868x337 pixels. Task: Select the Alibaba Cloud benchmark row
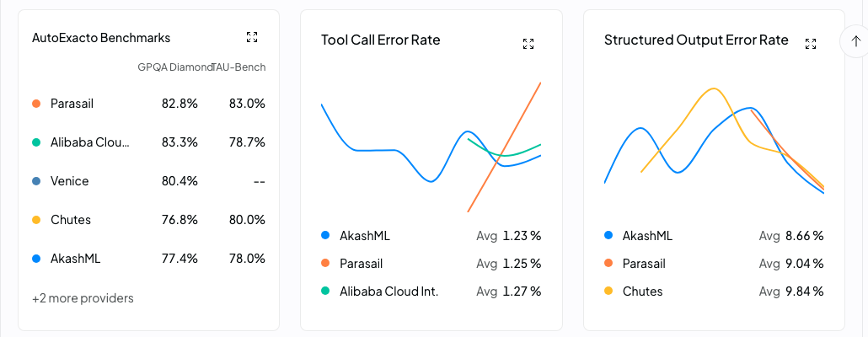click(x=149, y=142)
